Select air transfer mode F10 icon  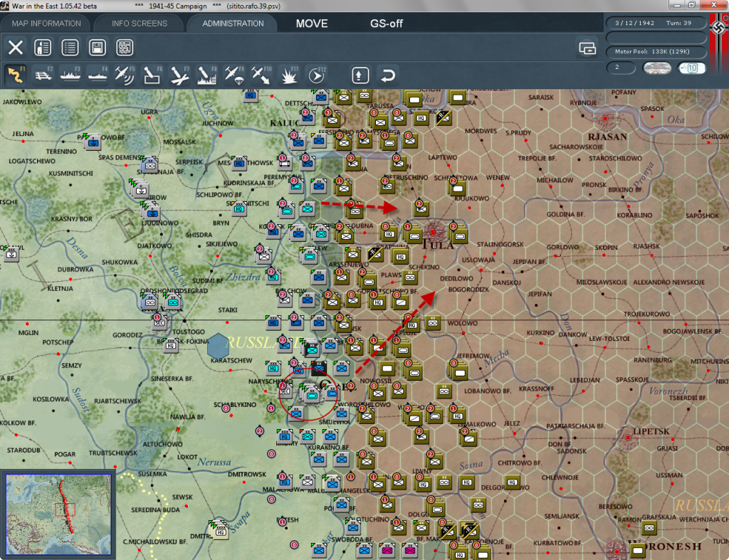click(x=261, y=75)
